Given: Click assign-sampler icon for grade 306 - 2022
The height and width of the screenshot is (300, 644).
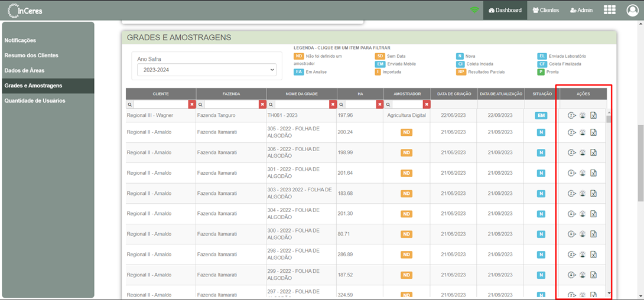Looking at the screenshot, I should [571, 153].
